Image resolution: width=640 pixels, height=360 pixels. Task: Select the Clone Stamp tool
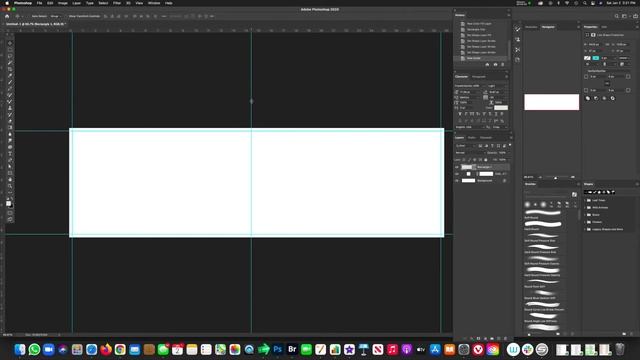tap(10, 108)
